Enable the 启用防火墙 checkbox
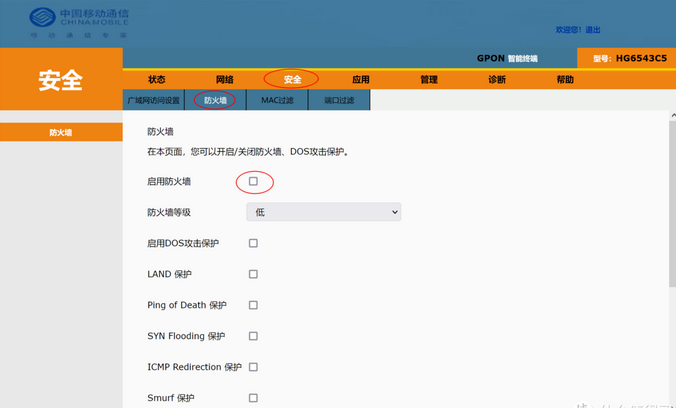676x408 pixels. pos(253,181)
